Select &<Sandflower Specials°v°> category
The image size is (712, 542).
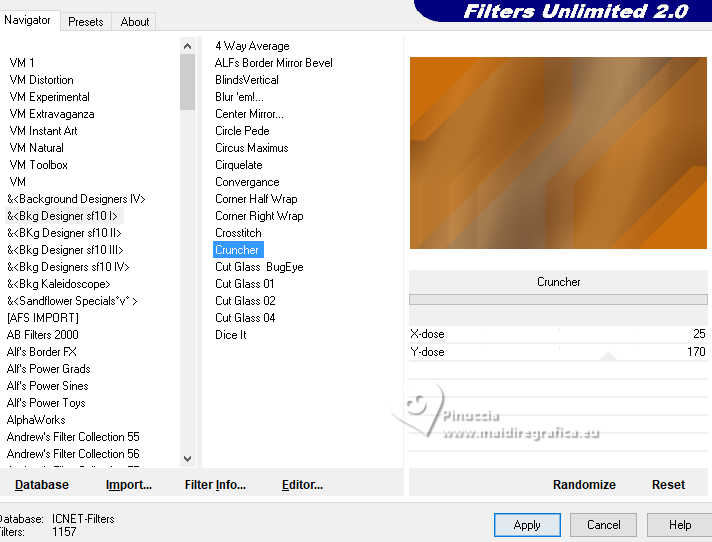pyautogui.click(x=72, y=301)
